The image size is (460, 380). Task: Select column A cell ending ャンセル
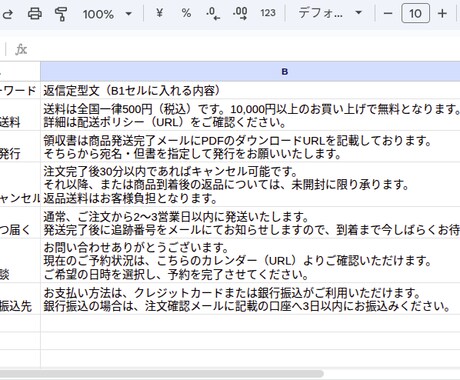click(x=20, y=184)
